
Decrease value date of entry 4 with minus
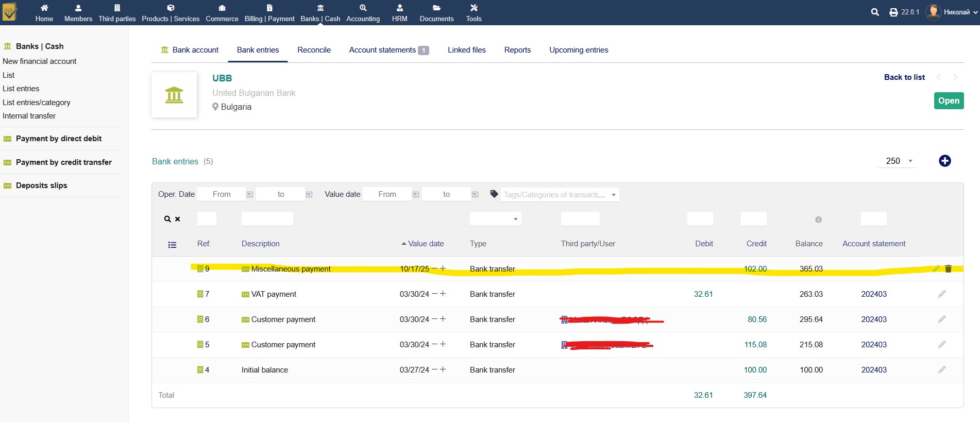pos(434,369)
